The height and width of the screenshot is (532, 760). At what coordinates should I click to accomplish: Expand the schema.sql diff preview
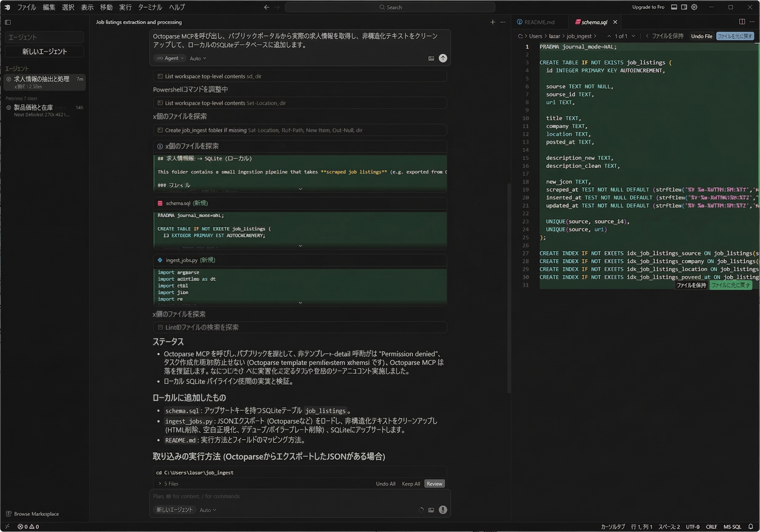[300, 246]
